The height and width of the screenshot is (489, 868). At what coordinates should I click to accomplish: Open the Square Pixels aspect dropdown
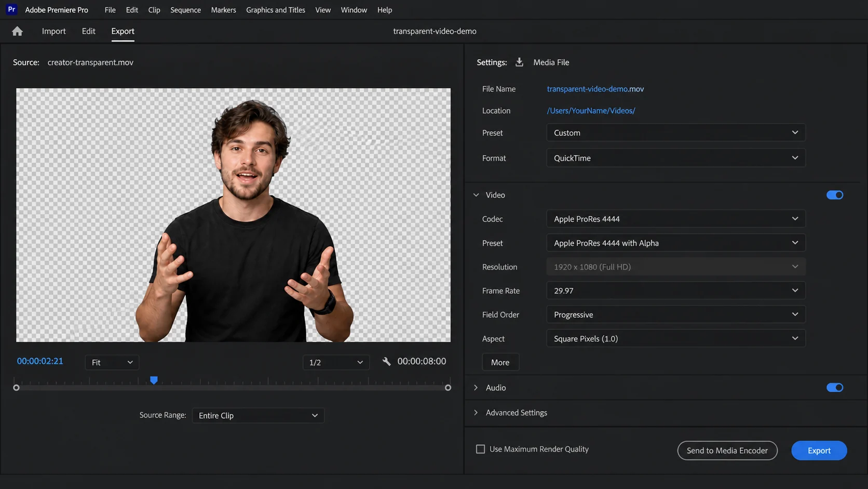coord(676,338)
